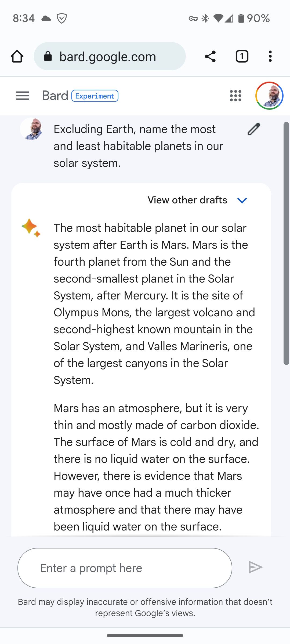This screenshot has height=644, width=290.
Task: Click the Experiment badge
Action: pos(95,96)
